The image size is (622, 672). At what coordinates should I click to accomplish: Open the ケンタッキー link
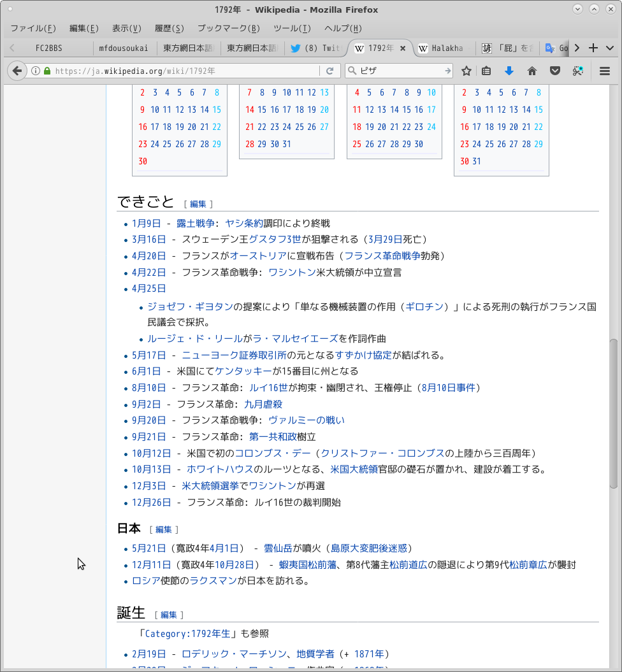click(243, 371)
